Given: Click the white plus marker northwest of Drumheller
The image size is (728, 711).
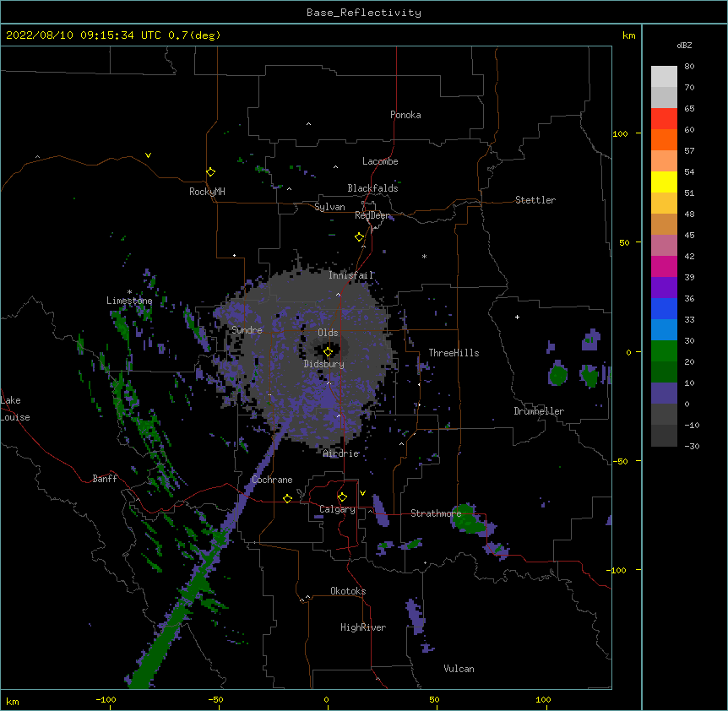Looking at the screenshot, I should click(517, 317).
